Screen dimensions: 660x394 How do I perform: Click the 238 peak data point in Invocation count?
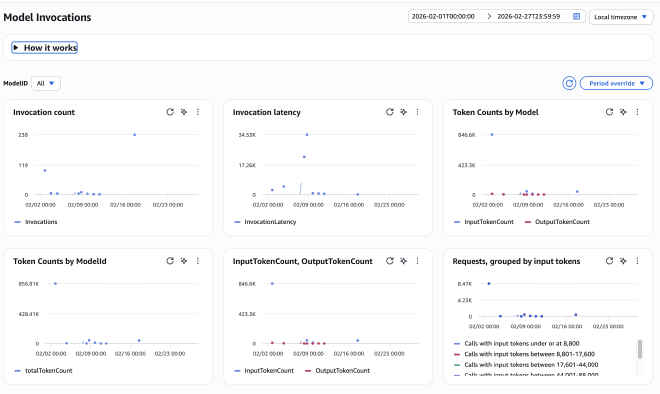(x=134, y=135)
